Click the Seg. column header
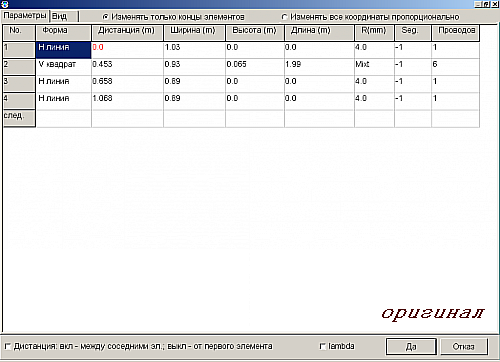The width and height of the screenshot is (500, 362). 413,33
